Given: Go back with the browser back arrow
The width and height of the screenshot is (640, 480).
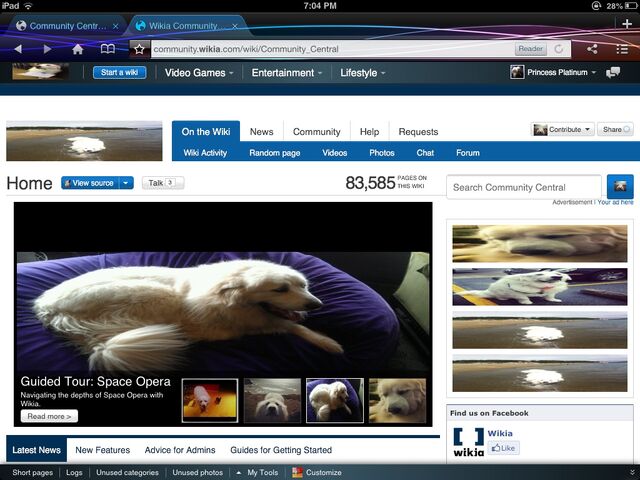Looking at the screenshot, I should pyautogui.click(x=18, y=49).
